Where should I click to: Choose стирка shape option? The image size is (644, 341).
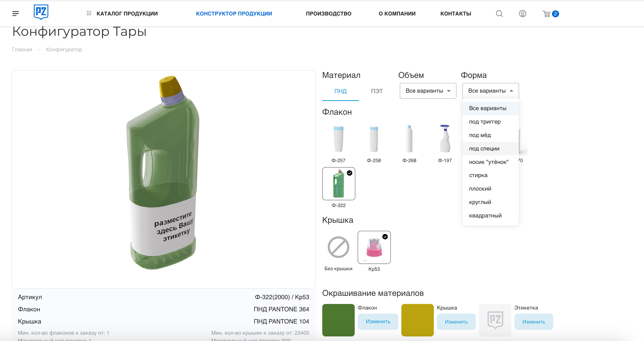491,175
